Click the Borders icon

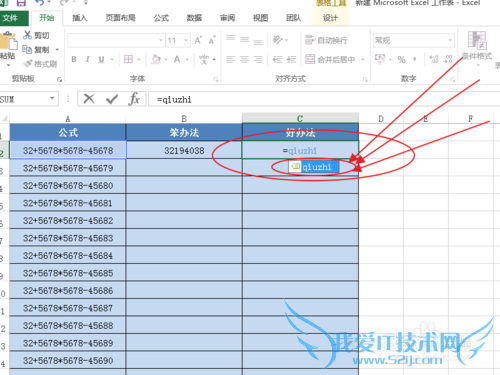pos(128,59)
